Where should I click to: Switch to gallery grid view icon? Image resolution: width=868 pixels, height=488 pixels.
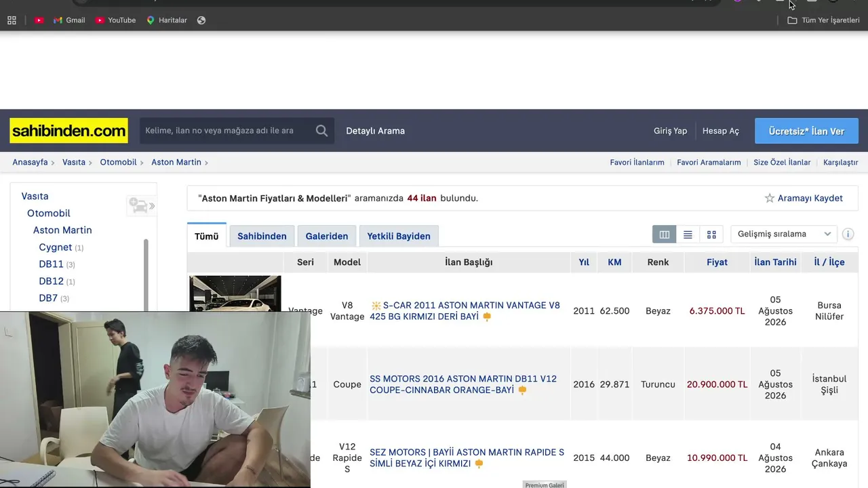click(x=711, y=235)
